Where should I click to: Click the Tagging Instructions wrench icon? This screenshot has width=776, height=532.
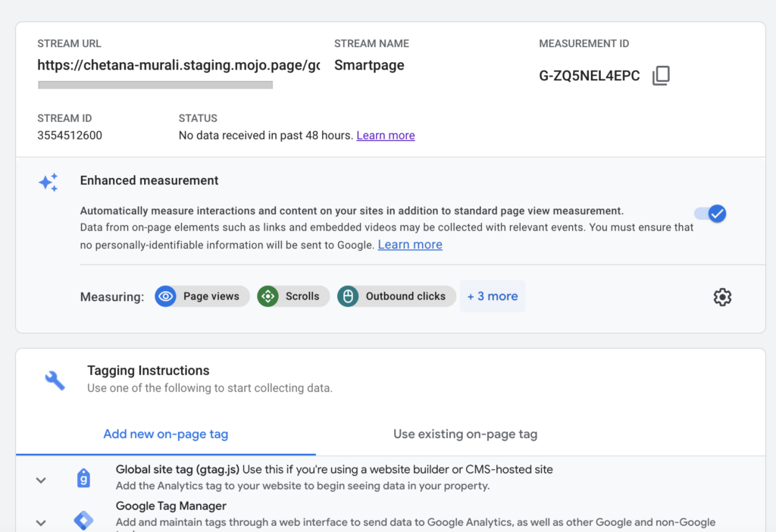pyautogui.click(x=55, y=379)
